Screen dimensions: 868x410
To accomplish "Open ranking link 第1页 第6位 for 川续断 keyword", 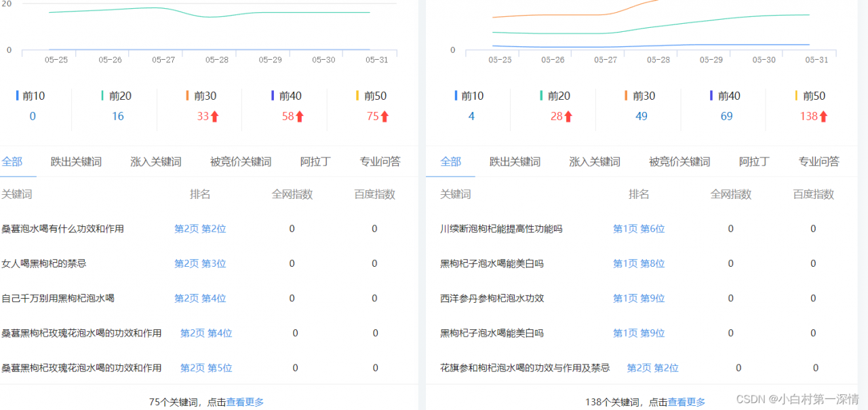I will [x=638, y=229].
